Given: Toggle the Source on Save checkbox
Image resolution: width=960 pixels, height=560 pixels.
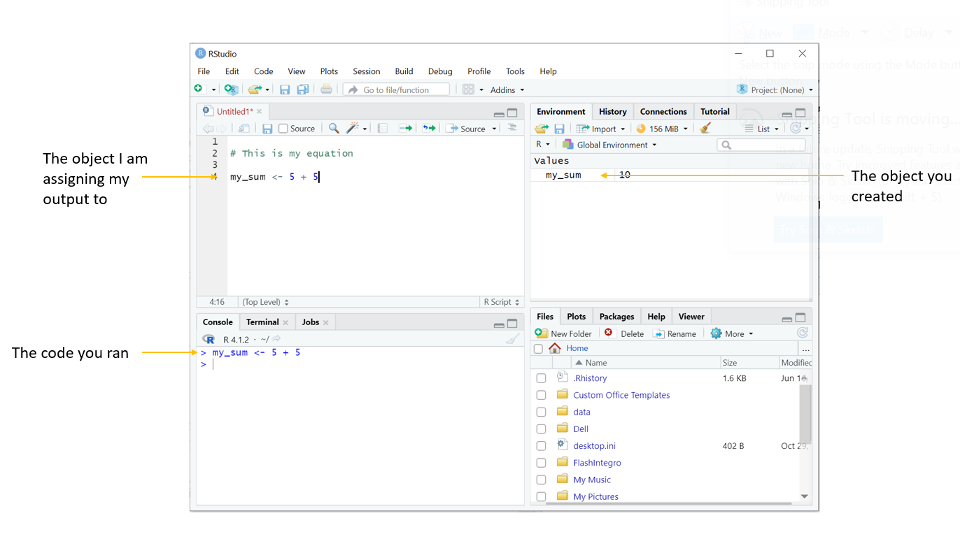Looking at the screenshot, I should [283, 129].
